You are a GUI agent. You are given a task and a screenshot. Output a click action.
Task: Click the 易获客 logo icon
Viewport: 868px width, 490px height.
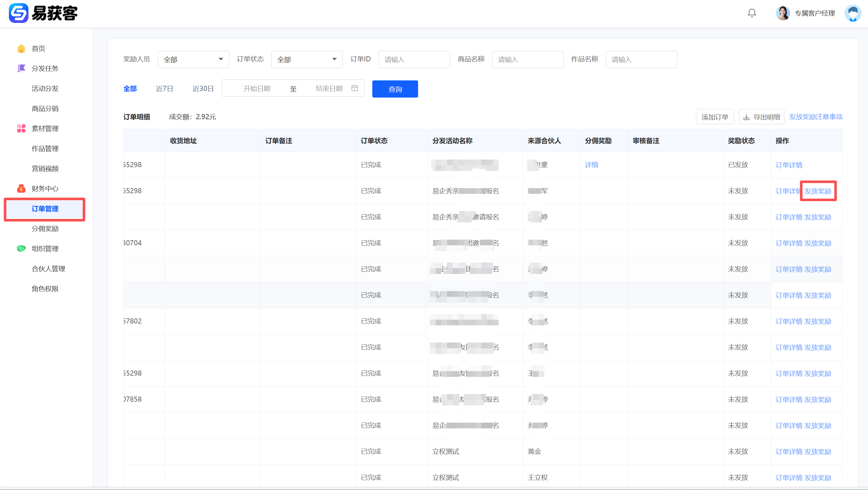point(18,13)
